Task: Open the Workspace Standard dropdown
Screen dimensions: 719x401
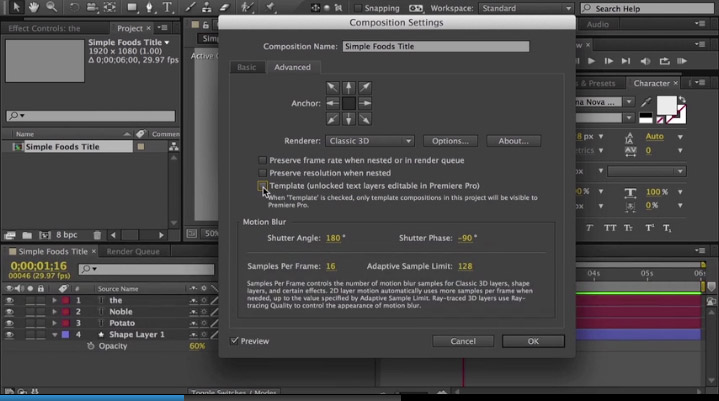Action: [526, 8]
